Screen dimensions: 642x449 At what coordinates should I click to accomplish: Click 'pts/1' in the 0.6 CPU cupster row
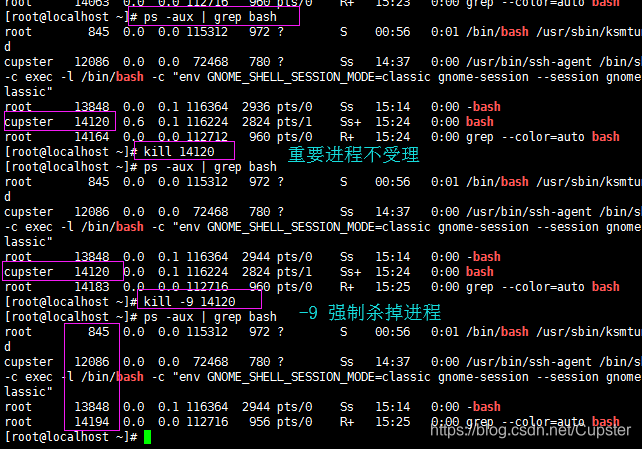point(294,122)
